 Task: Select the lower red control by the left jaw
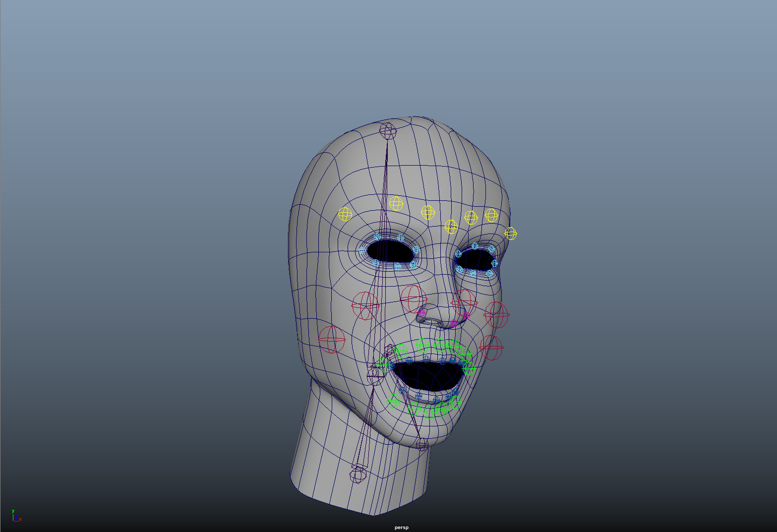pyautogui.click(x=331, y=340)
